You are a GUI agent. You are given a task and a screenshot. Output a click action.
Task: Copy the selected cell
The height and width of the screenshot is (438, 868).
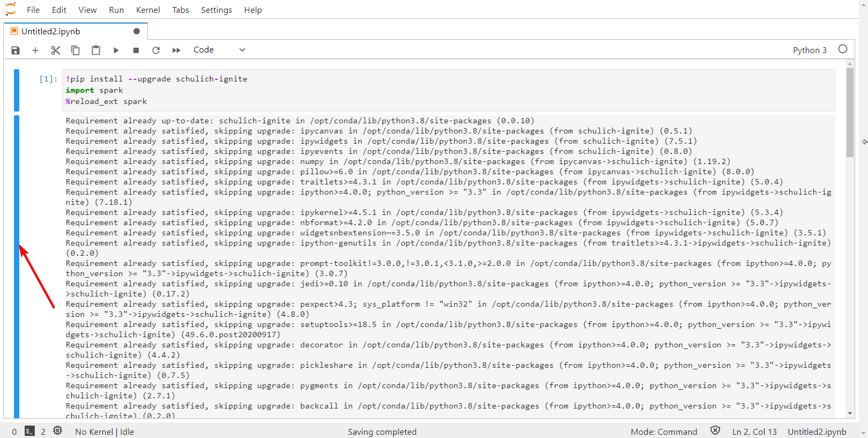[76, 50]
